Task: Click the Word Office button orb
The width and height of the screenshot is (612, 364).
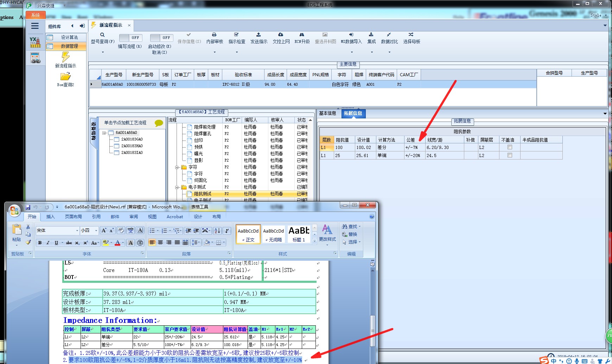Action: click(x=15, y=210)
